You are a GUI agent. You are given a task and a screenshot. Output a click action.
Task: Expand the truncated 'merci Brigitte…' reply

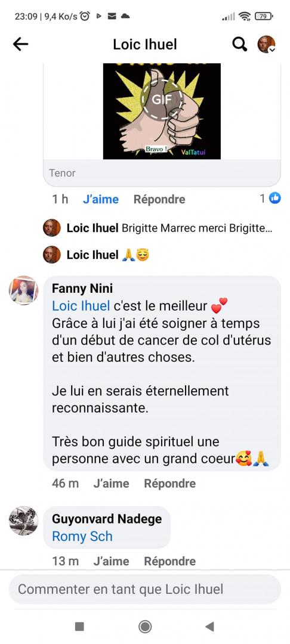[x=169, y=228]
